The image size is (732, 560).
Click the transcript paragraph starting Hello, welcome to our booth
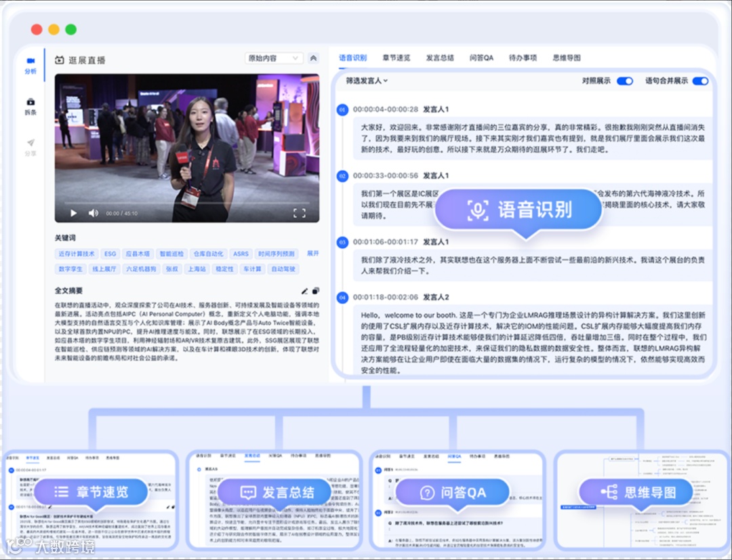533,343
